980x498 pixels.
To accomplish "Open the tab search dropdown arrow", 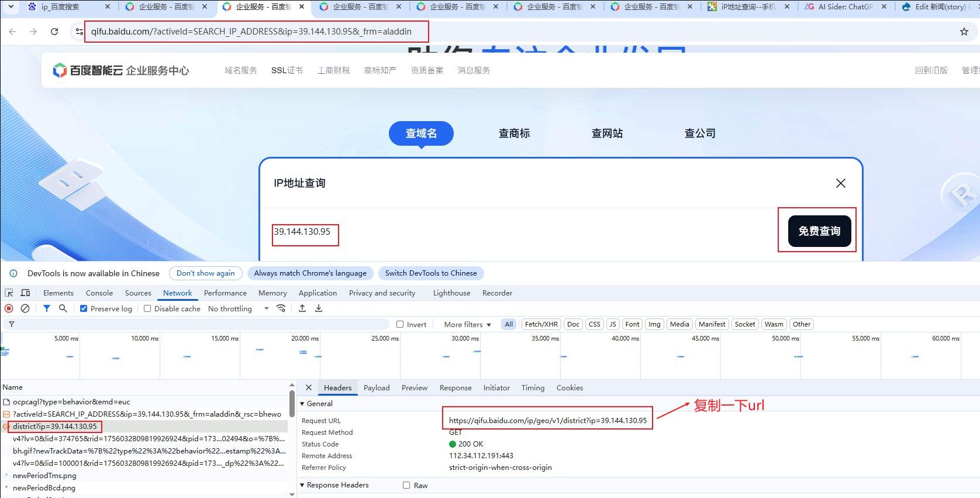I will (x=11, y=7).
